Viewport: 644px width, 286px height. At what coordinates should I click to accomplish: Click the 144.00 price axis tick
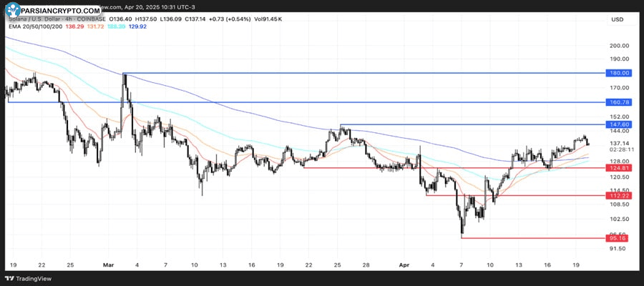click(620, 131)
